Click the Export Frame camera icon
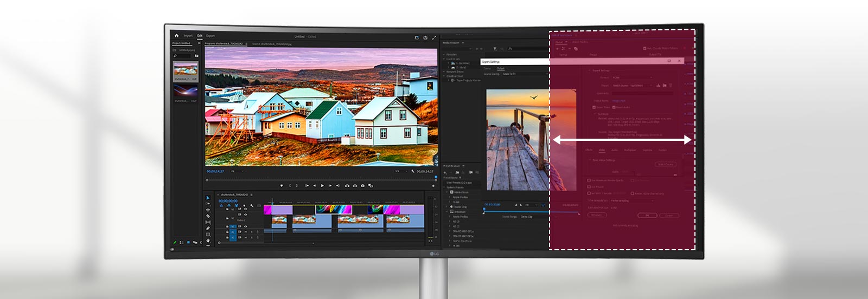868x299 pixels. pos(362,186)
